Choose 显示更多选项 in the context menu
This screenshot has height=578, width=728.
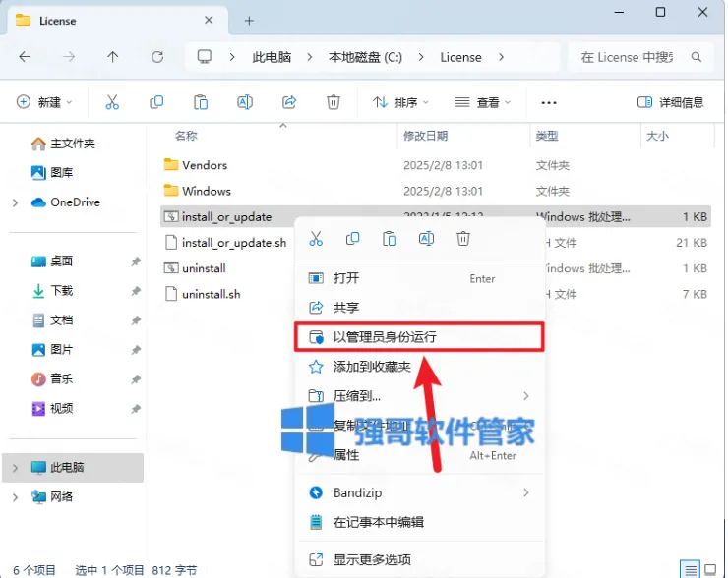click(x=419, y=560)
